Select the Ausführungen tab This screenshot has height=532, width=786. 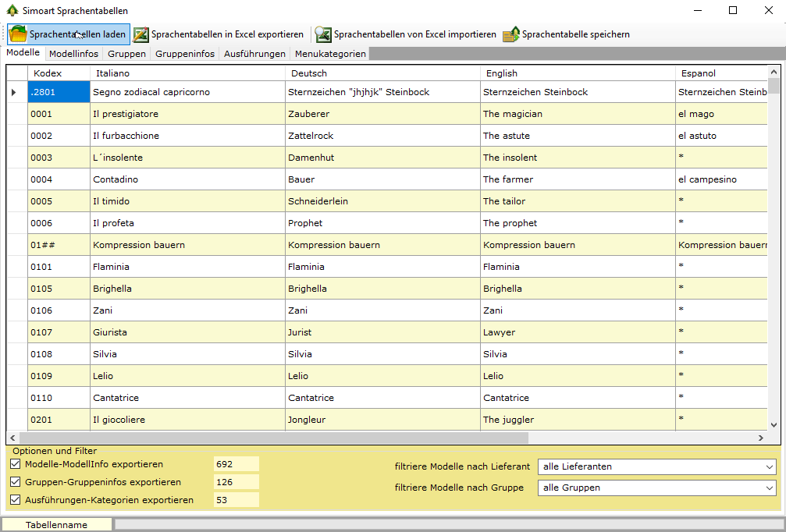(x=254, y=54)
